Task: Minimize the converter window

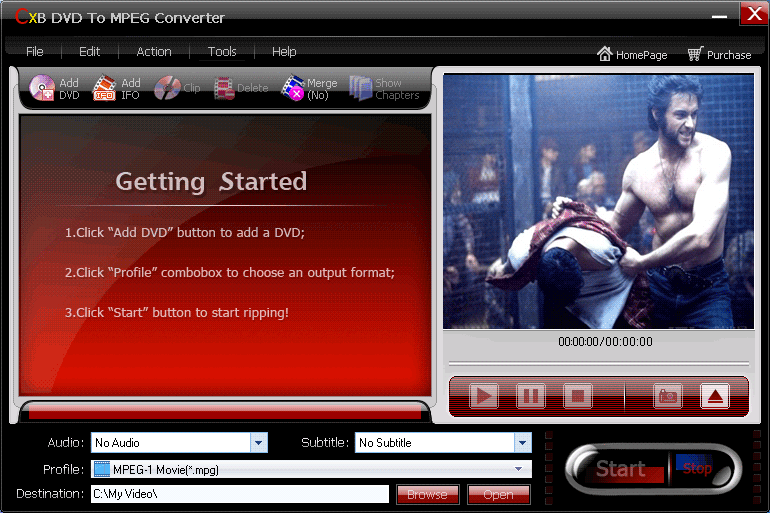Action: click(719, 17)
